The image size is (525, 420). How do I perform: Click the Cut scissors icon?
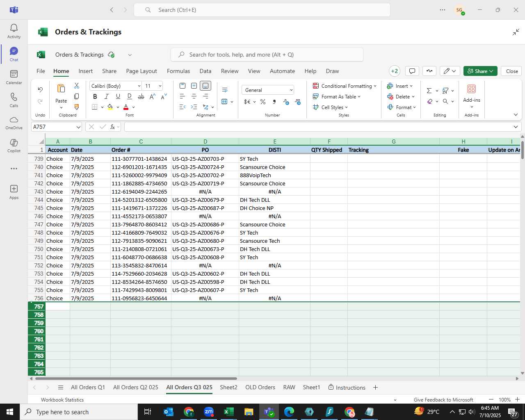point(77,86)
